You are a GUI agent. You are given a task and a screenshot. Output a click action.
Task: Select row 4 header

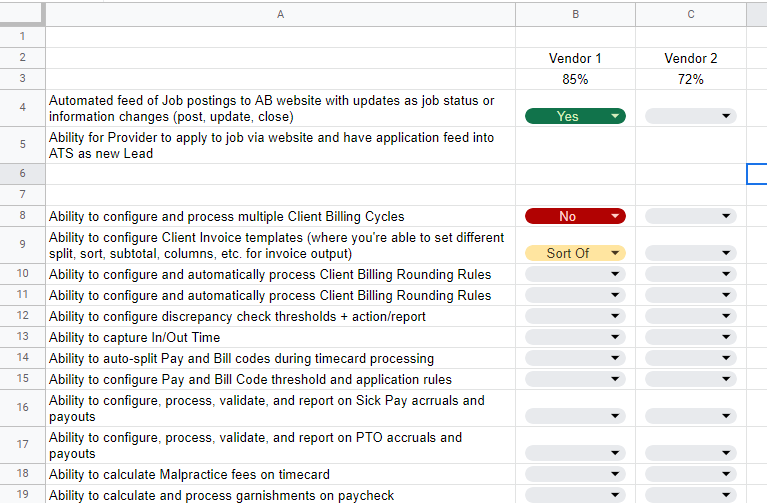point(23,108)
